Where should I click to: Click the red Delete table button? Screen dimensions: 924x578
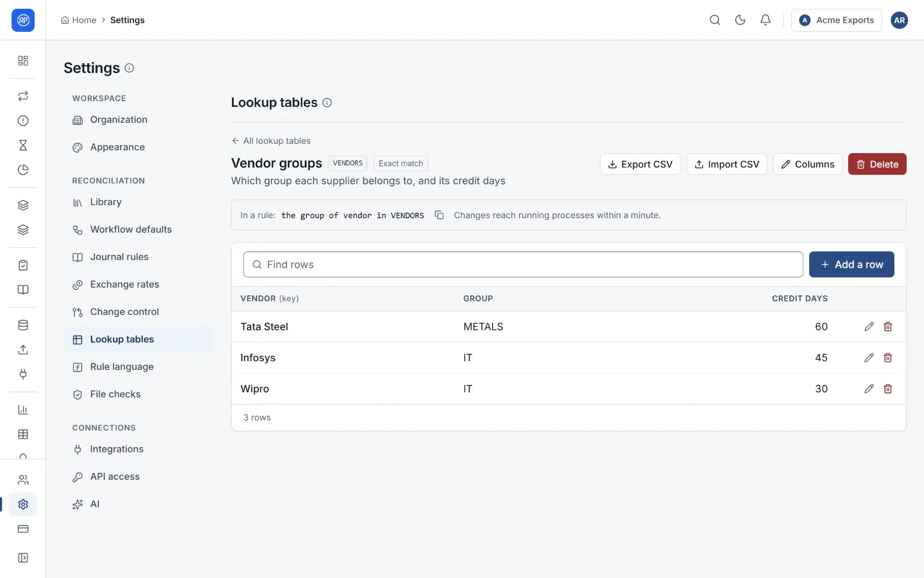877,164
